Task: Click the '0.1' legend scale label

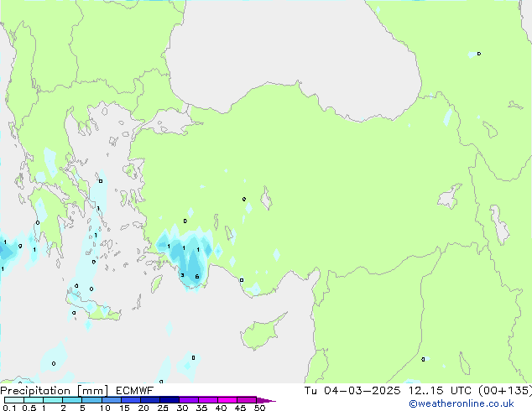Action: [9, 408]
